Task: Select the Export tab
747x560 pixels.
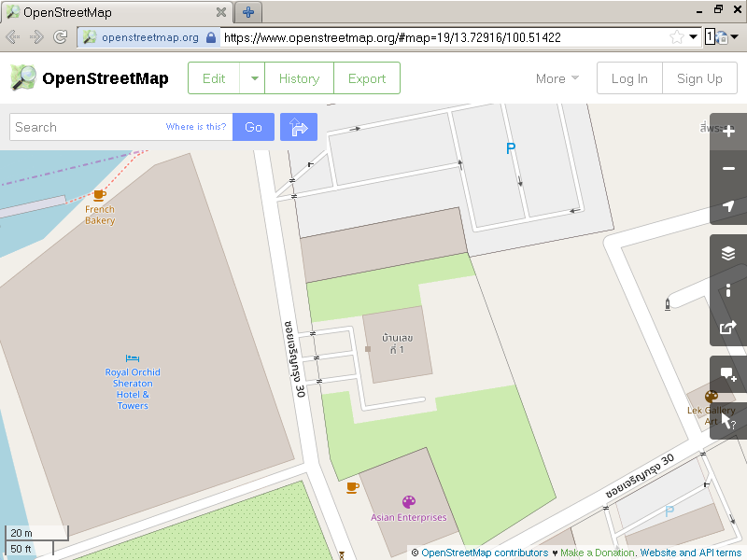Action: [x=367, y=78]
